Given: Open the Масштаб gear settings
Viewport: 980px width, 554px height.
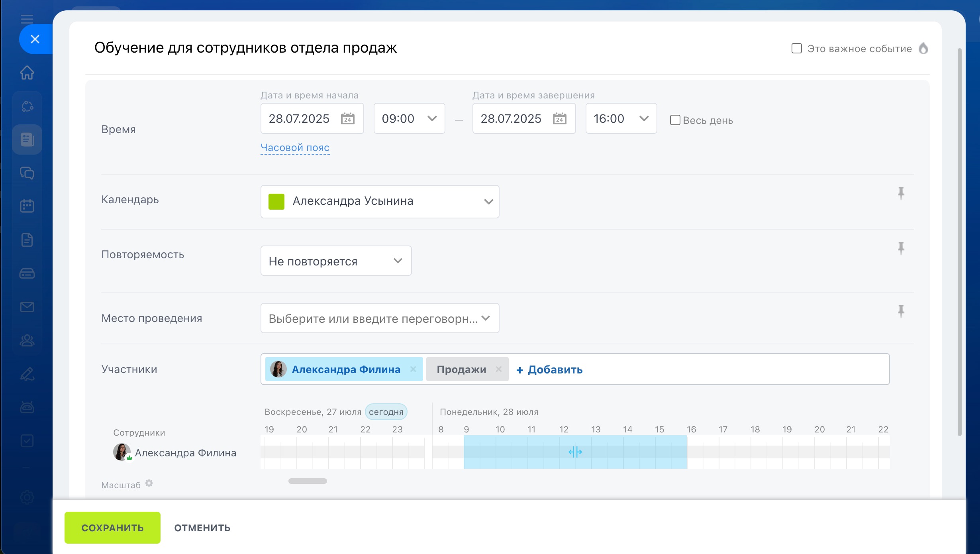Looking at the screenshot, I should pyautogui.click(x=149, y=483).
